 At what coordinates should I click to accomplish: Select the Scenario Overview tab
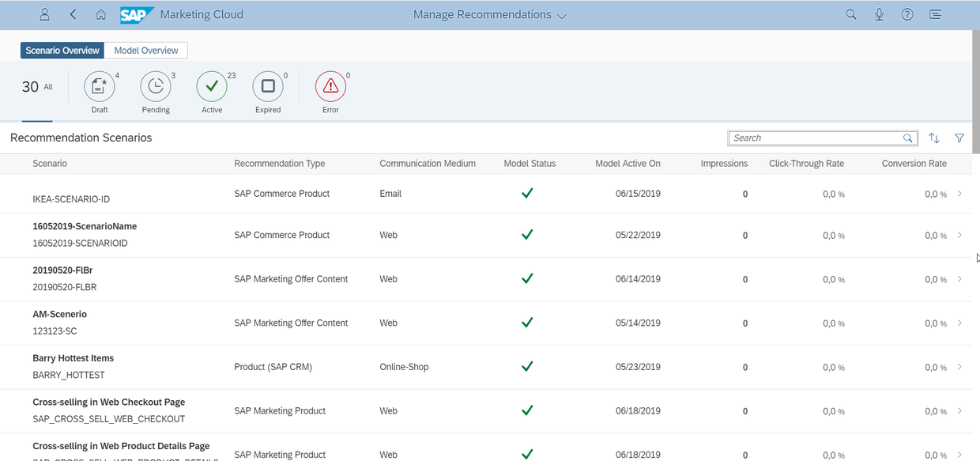tap(62, 51)
